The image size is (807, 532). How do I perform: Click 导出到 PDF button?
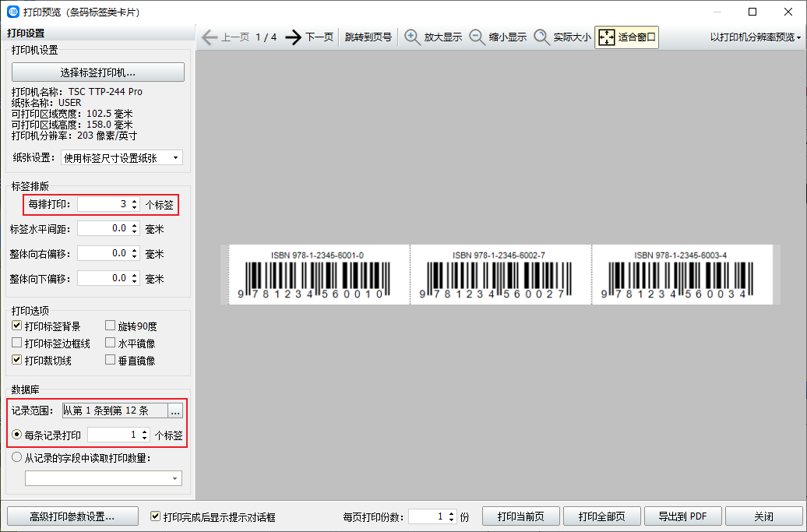[x=683, y=516]
